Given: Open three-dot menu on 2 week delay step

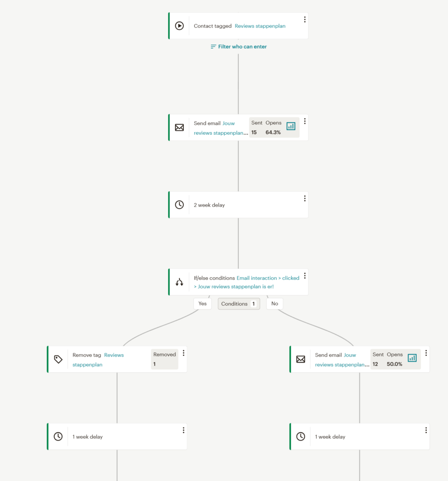Looking at the screenshot, I should pyautogui.click(x=305, y=199).
